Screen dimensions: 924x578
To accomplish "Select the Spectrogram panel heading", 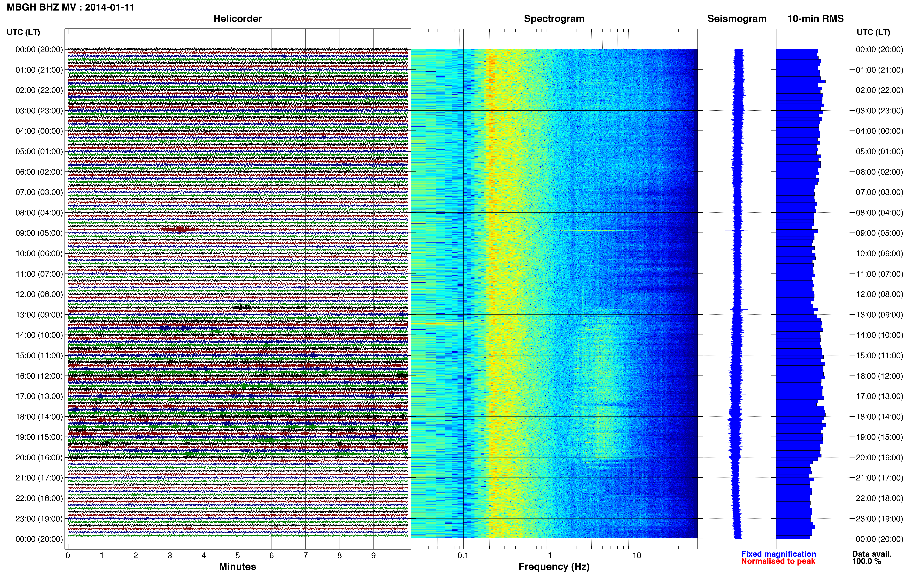I will point(554,19).
